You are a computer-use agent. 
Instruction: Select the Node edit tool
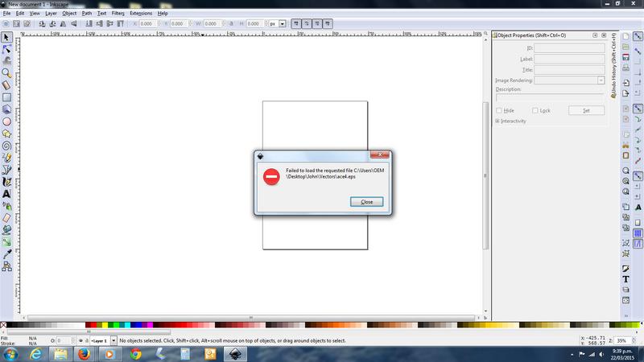(x=6, y=50)
